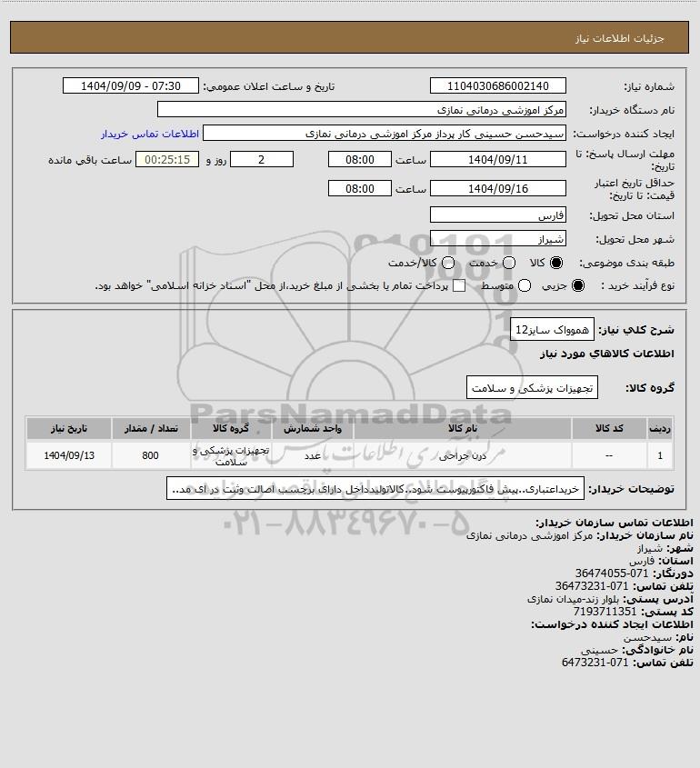Click the postal code 7193711351
This screenshot has width=700, height=768.
pyautogui.click(x=605, y=612)
